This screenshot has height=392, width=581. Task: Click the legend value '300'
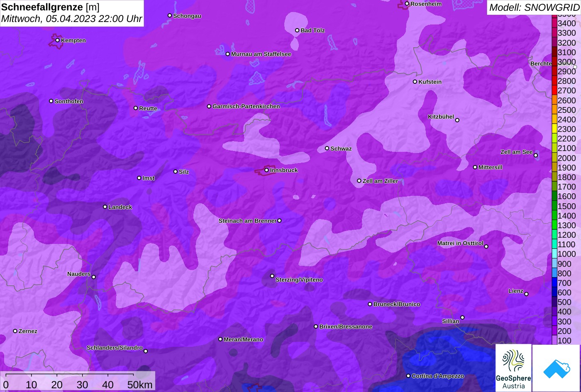click(564, 321)
